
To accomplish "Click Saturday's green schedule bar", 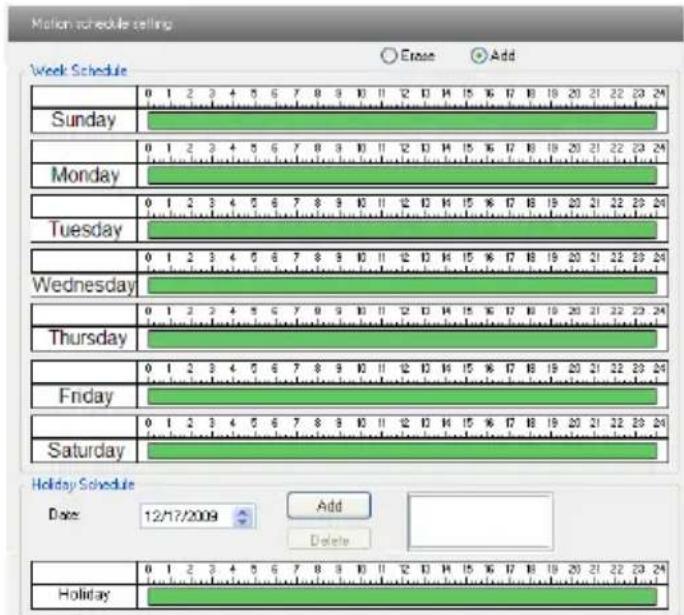I will coord(402,451).
